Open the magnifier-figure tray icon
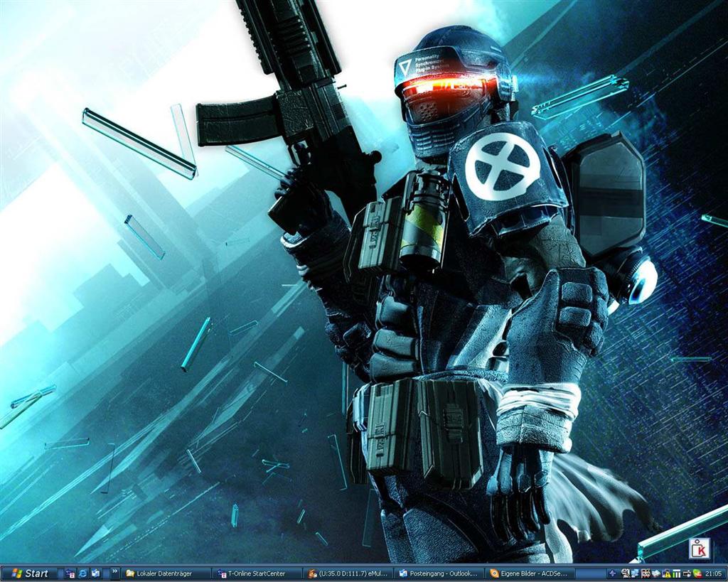Screen dimensions: 728x582 click(x=626, y=573)
